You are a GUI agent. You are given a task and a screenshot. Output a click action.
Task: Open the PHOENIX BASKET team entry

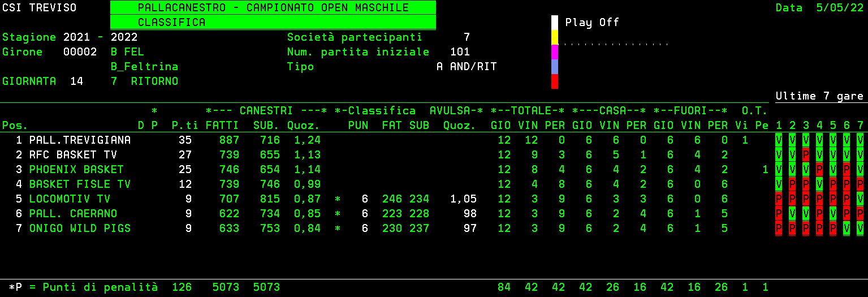76,169
